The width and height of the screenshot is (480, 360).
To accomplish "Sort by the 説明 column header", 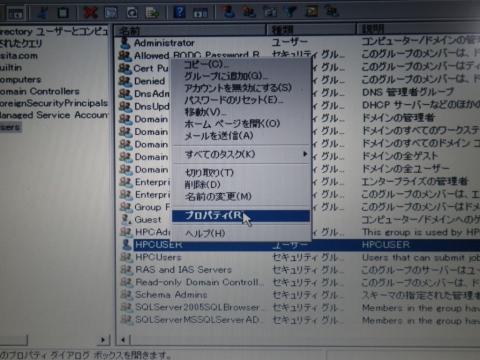I will coord(418,30).
